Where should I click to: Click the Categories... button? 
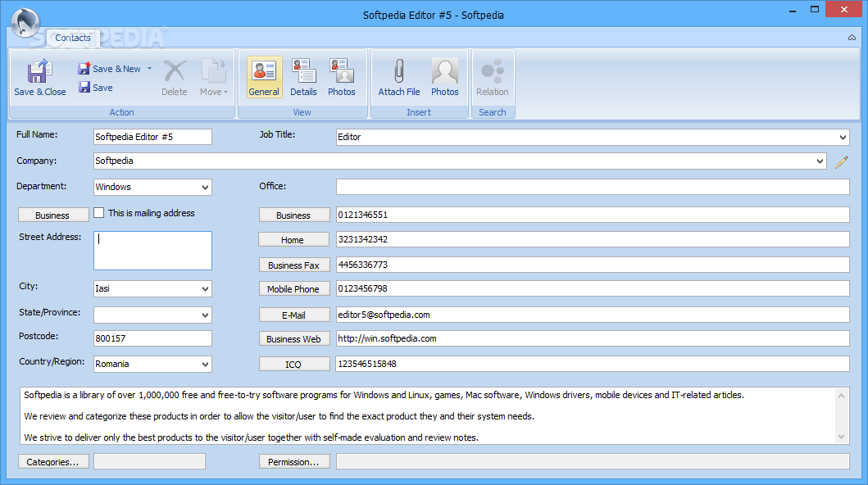(x=53, y=461)
